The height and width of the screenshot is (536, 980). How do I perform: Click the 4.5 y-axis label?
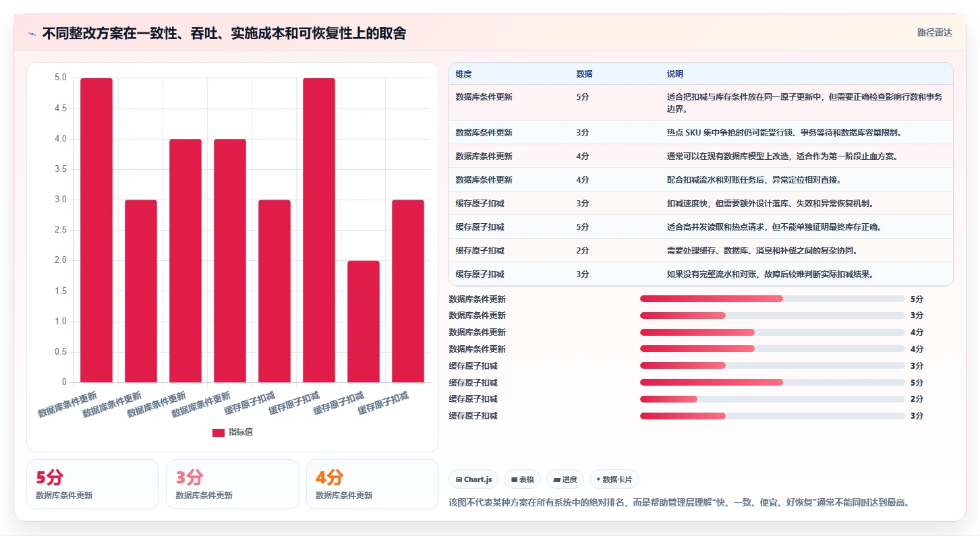(x=61, y=108)
